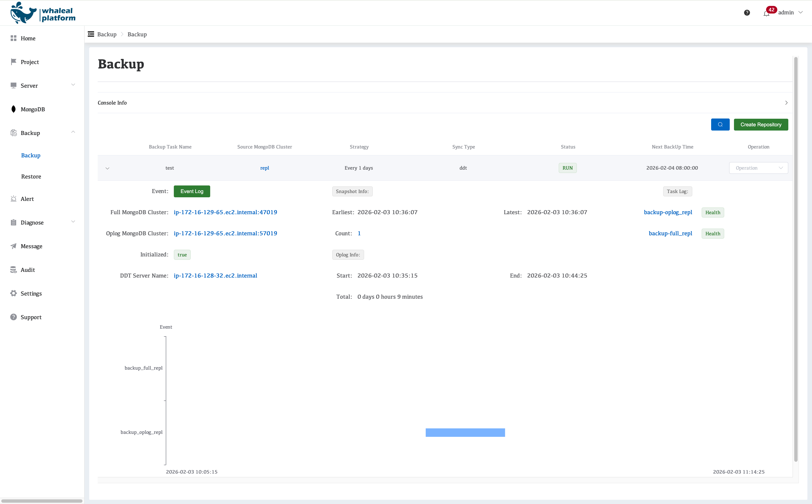Open the backup-oplog_repl task log link
This screenshot has height=504, width=812.
click(x=668, y=212)
